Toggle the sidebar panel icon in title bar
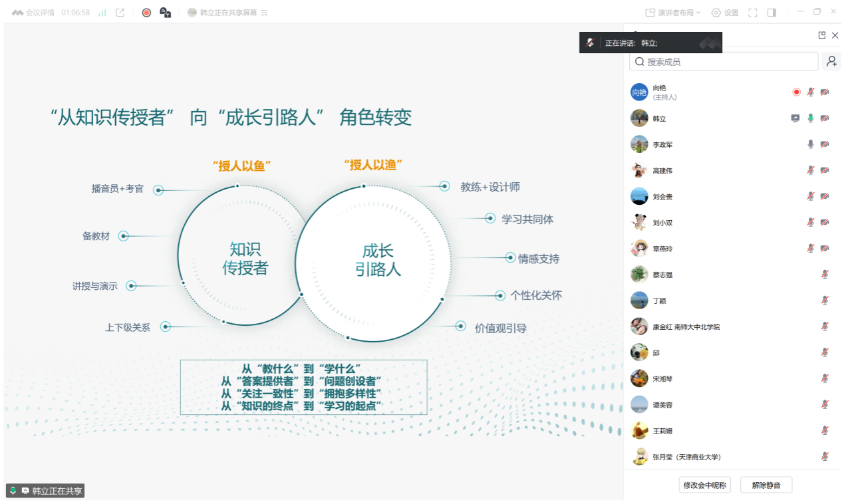Image resolution: width=842 pixels, height=504 pixels. tap(772, 13)
